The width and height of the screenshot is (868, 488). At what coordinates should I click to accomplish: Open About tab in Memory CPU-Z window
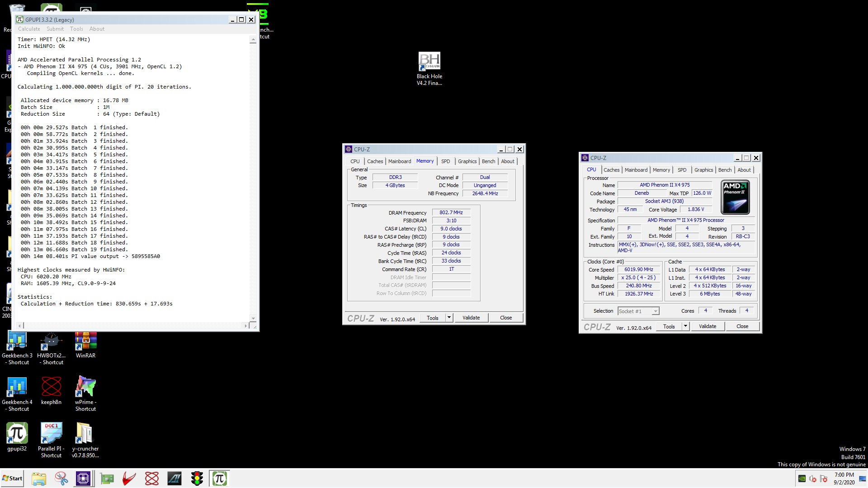508,161
